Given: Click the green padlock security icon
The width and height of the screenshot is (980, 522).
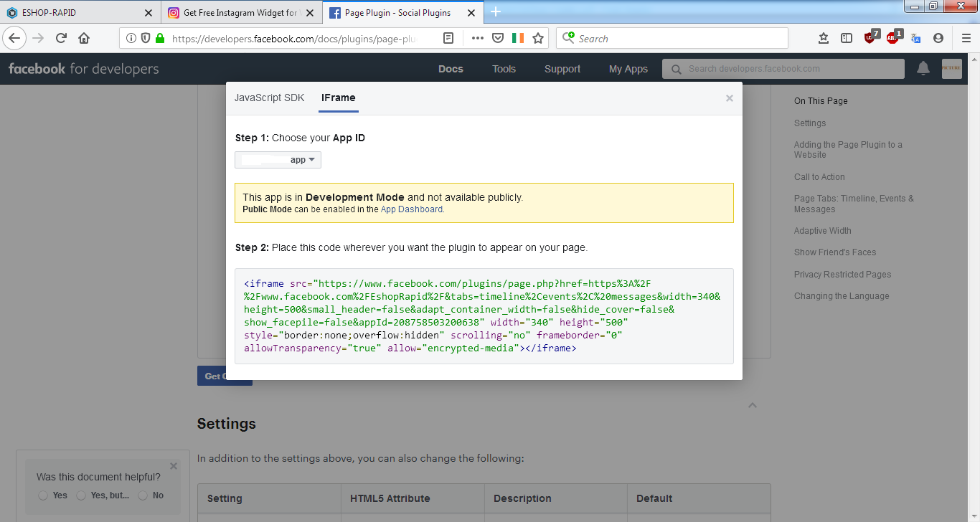Looking at the screenshot, I should click(x=159, y=38).
